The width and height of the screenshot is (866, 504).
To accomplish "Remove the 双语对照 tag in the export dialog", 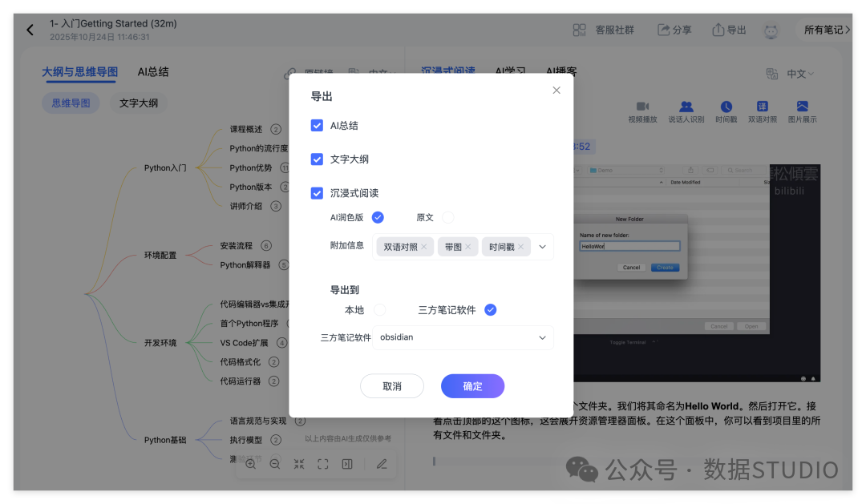I will coord(423,247).
